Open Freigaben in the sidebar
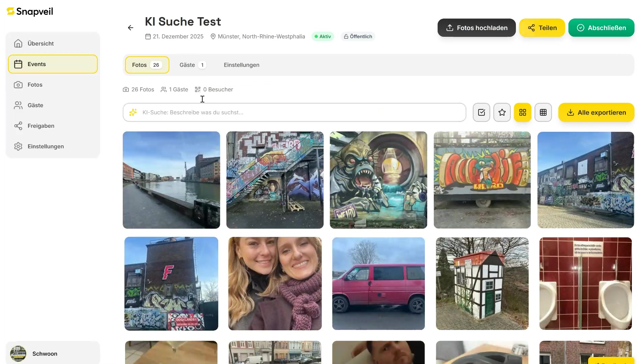Viewport: 642px width, 364px height. click(41, 126)
